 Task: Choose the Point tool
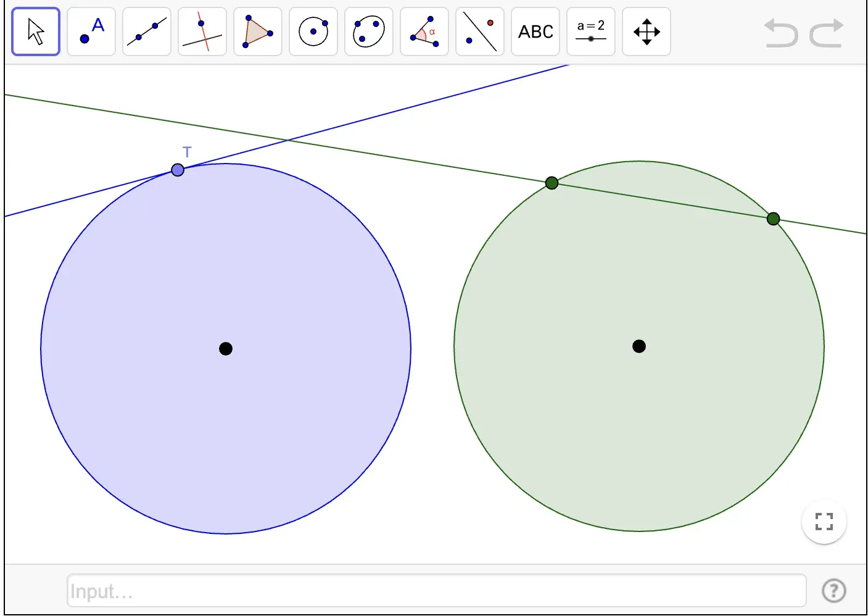click(x=91, y=31)
